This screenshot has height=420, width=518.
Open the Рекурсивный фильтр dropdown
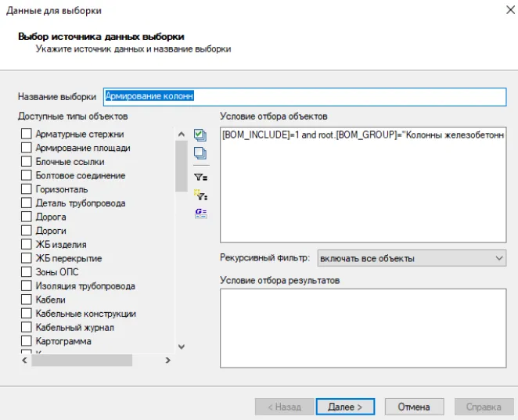coord(412,258)
